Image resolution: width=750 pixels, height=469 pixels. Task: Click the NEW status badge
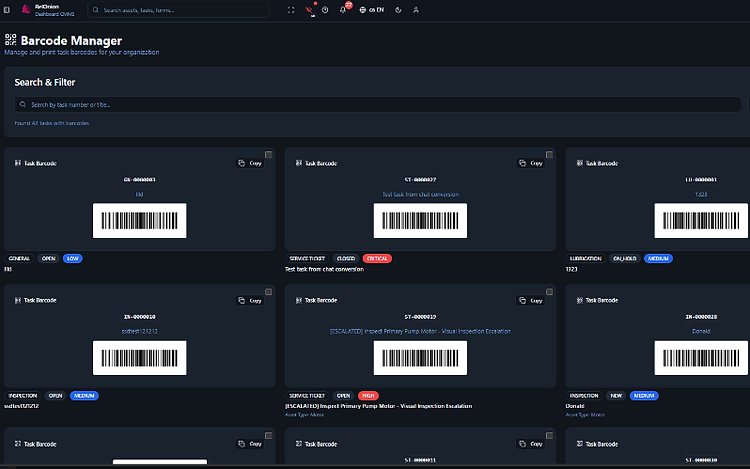616,395
